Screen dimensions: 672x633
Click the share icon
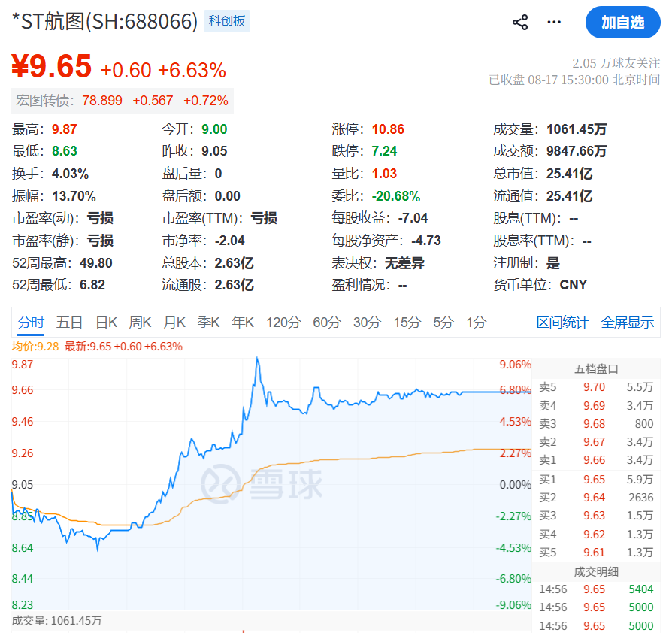click(520, 23)
